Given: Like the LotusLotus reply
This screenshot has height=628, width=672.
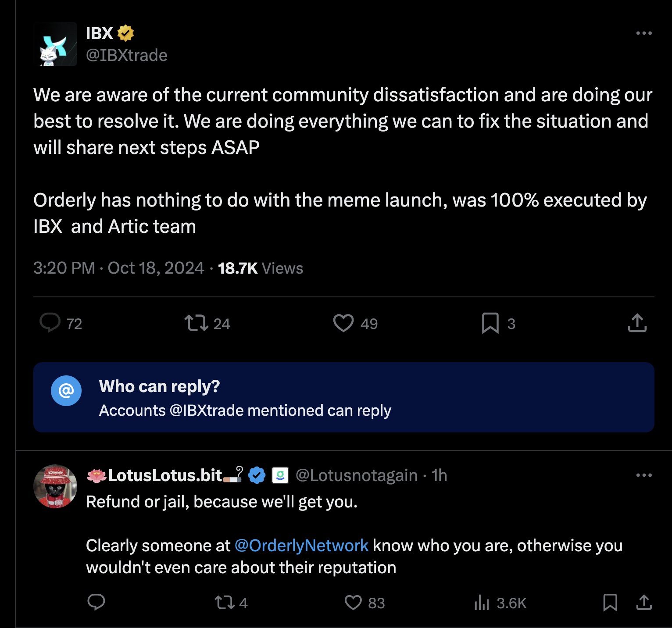Looking at the screenshot, I should coord(353,603).
